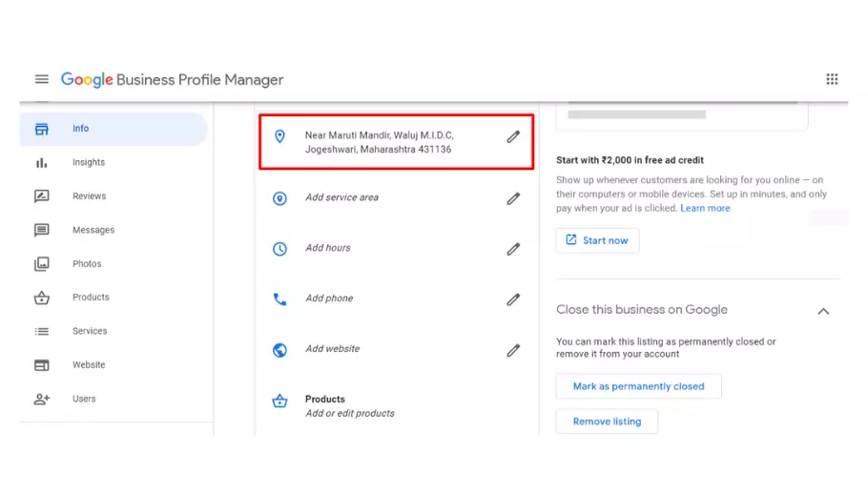Collapse Close this business on Google section
The width and height of the screenshot is (868, 494).
pyautogui.click(x=823, y=311)
